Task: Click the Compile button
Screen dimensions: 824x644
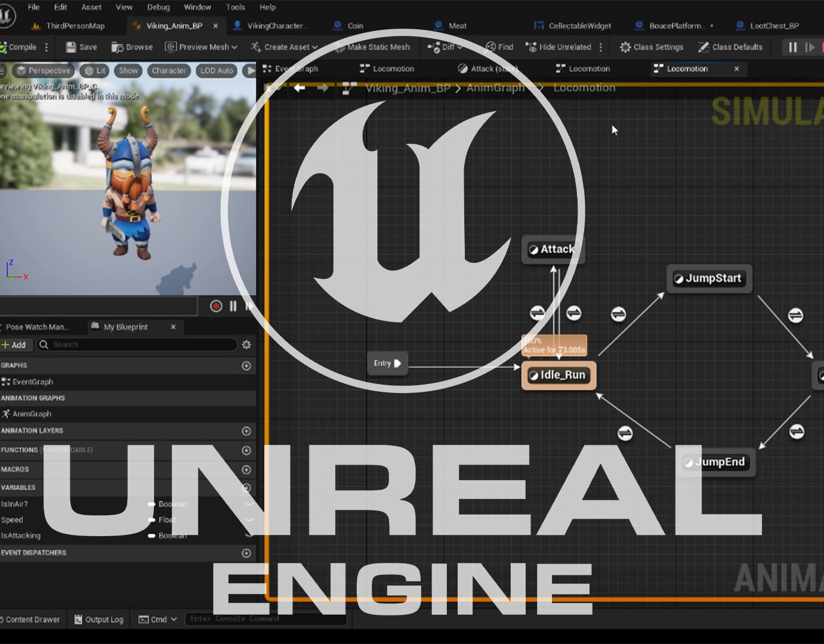Action: pyautogui.click(x=18, y=47)
